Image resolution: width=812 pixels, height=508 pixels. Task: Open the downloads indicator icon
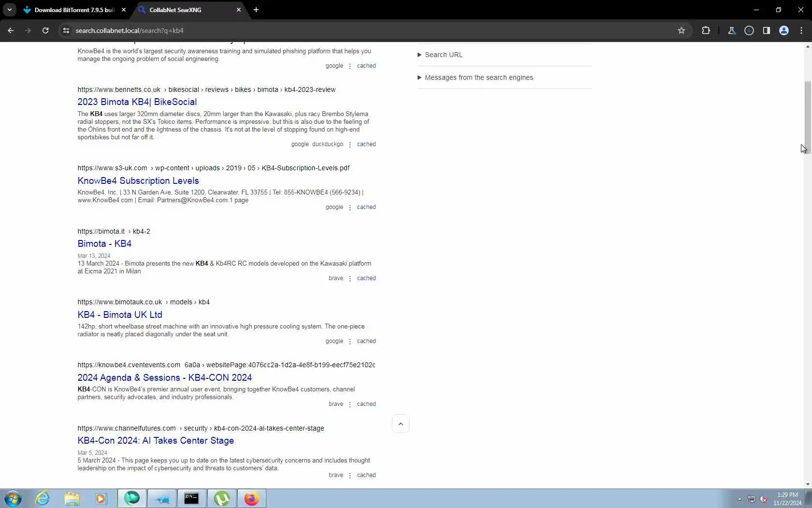(749, 30)
